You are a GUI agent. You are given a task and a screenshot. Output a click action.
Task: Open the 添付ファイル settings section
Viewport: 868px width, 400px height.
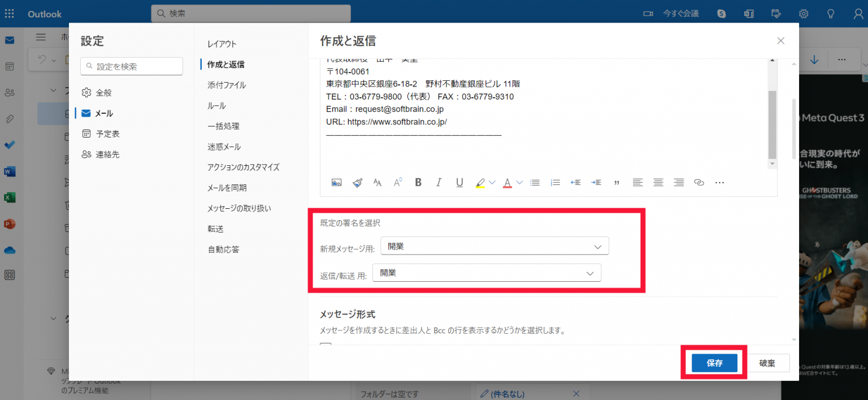click(227, 85)
